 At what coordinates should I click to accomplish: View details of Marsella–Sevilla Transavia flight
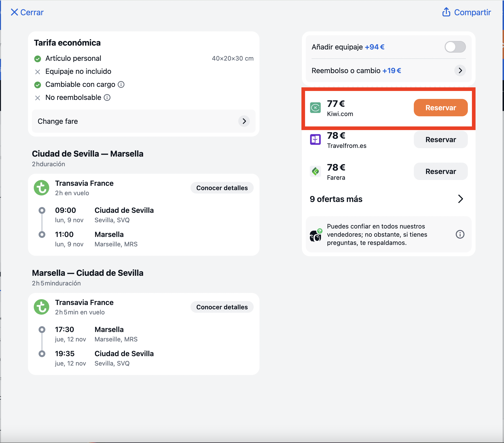[x=222, y=307]
